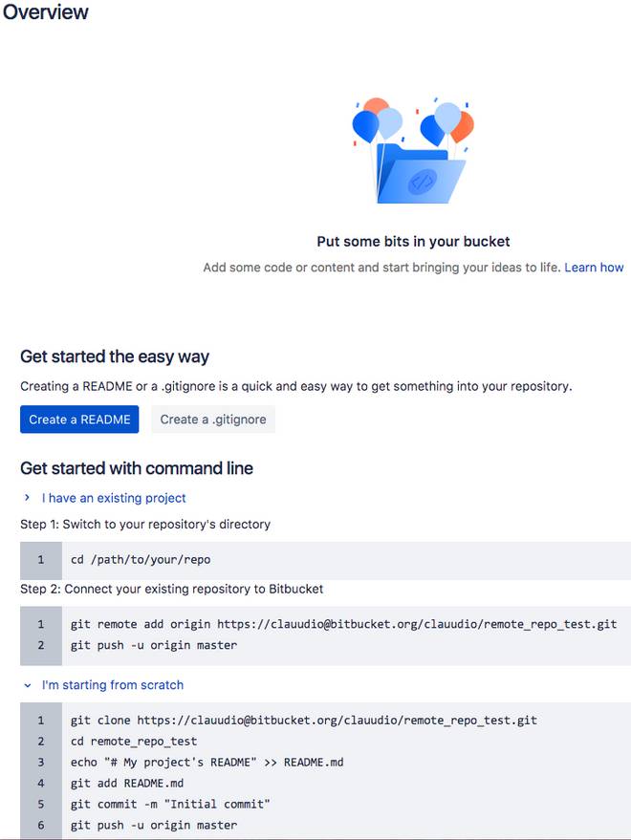Collapse the chevron beside I'm starting from scratch
This screenshot has width=631, height=840.
pos(27,685)
